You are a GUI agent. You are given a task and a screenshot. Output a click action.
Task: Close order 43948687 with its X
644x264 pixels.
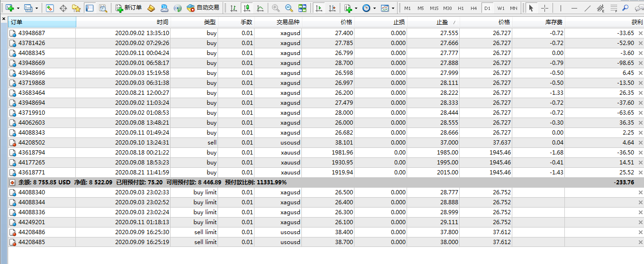(641, 33)
